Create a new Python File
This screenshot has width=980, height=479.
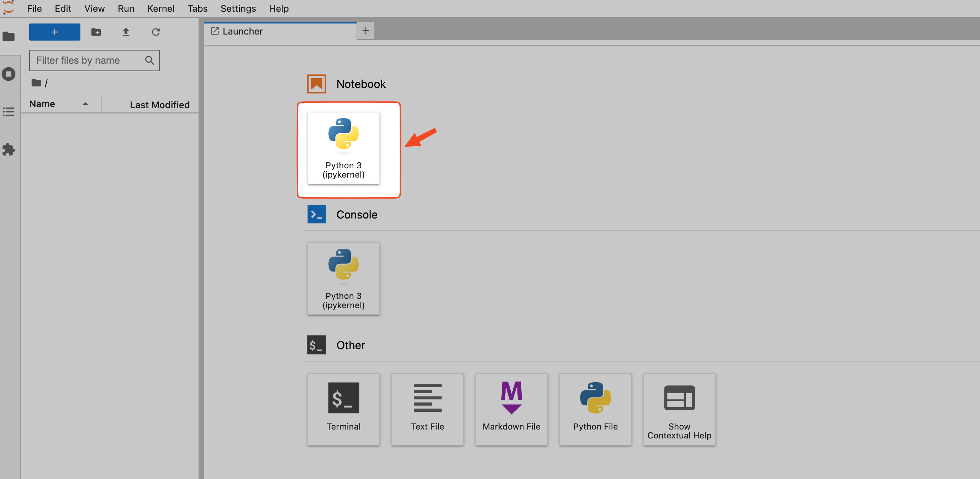tap(595, 409)
